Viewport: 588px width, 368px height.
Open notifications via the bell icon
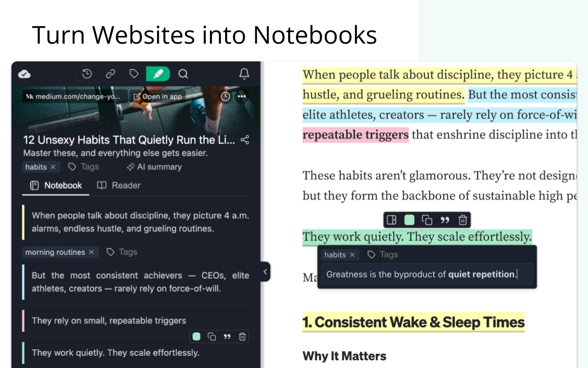[x=244, y=74]
